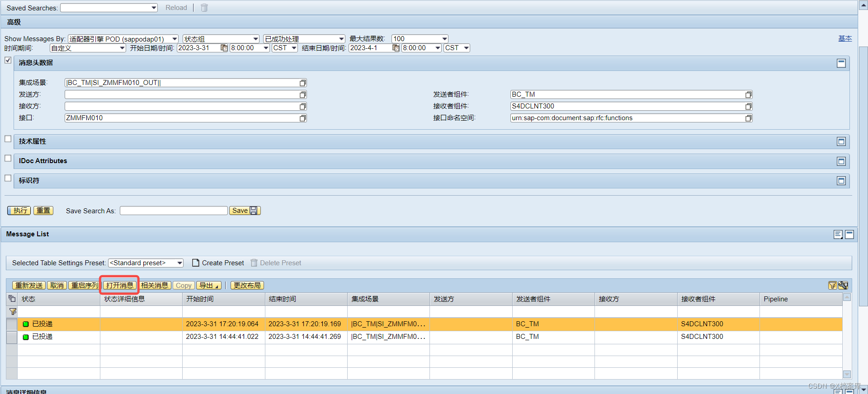The height and width of the screenshot is (394, 868).
Task: Click the 接收者组件 column header
Action: click(718, 299)
